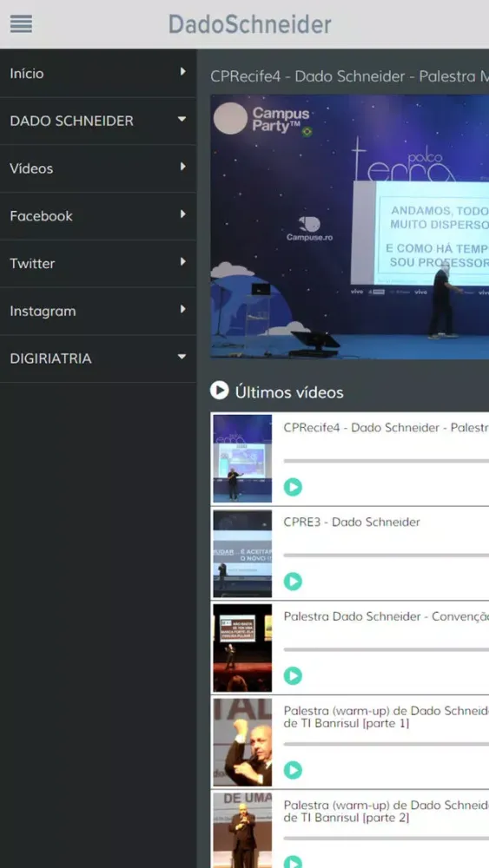Open the CPRE3 video thumbnail
This screenshot has width=489, height=868.
242,553
